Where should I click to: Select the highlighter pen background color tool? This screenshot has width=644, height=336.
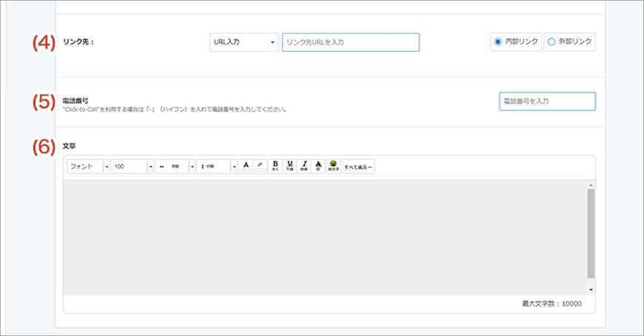[x=260, y=167]
